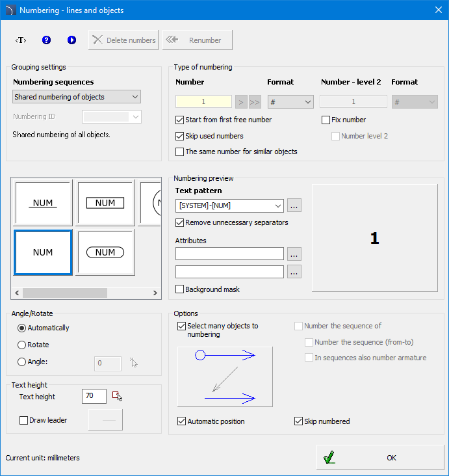
Task: Open help via the blue question mark icon
Action: click(46, 40)
